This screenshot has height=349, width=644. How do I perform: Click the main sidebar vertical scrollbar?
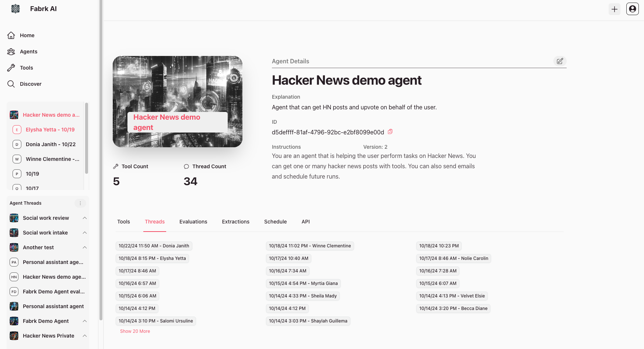(101, 160)
